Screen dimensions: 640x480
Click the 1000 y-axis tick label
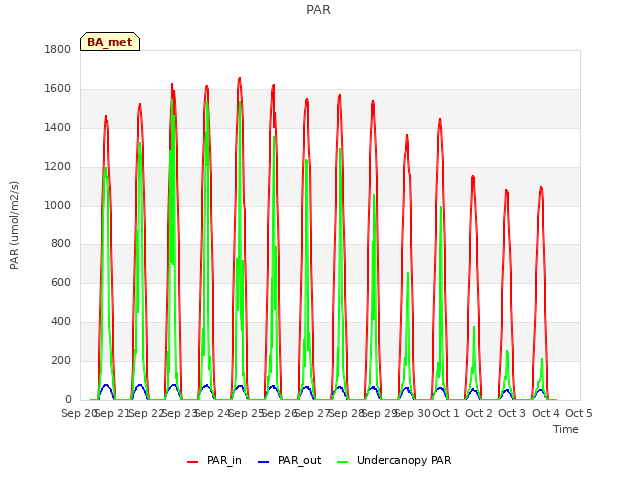pos(58,205)
